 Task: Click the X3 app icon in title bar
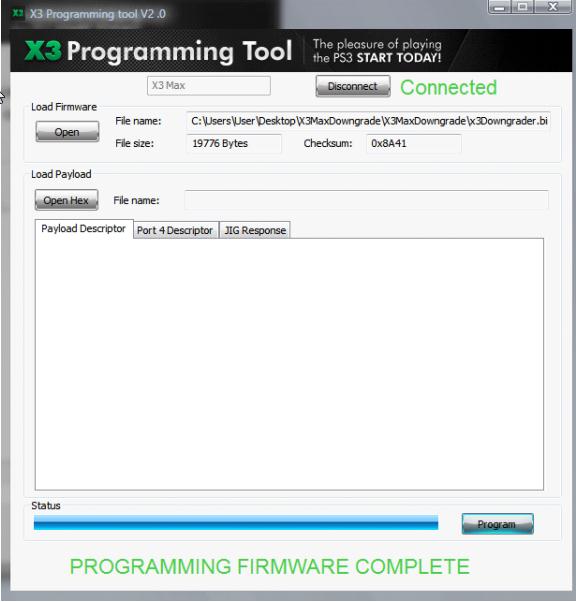pyautogui.click(x=18, y=13)
